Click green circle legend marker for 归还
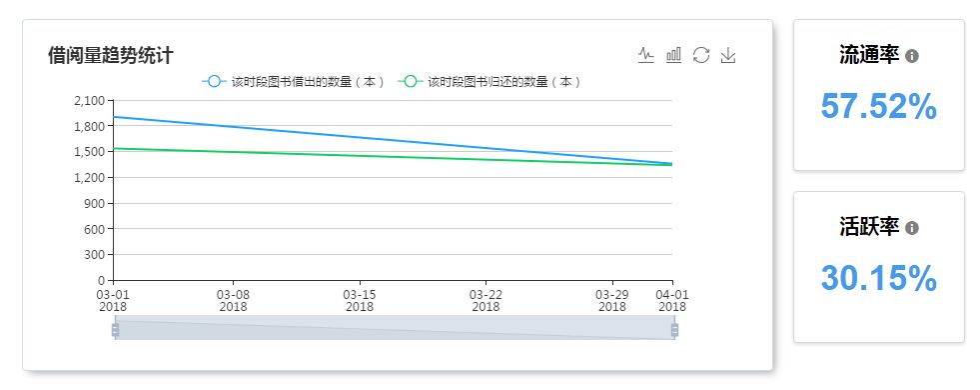The image size is (980, 390). (410, 81)
